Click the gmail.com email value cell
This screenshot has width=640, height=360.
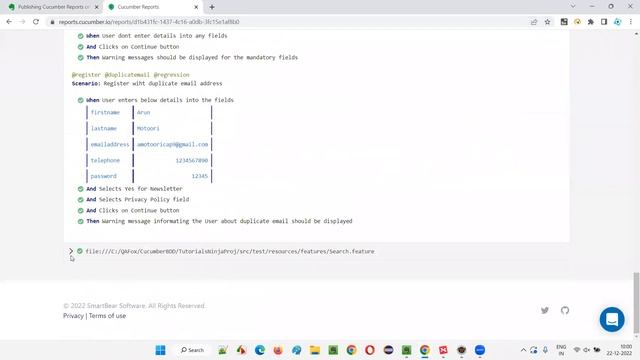tap(172, 144)
